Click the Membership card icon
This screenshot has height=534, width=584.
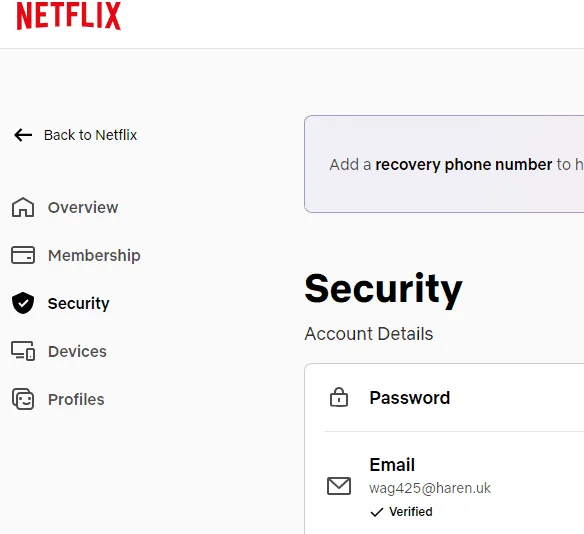(x=23, y=255)
